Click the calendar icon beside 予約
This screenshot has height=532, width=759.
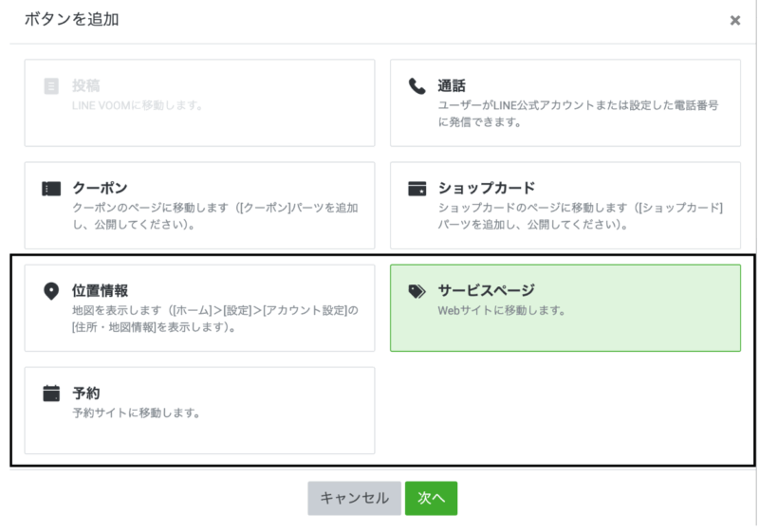[51, 394]
